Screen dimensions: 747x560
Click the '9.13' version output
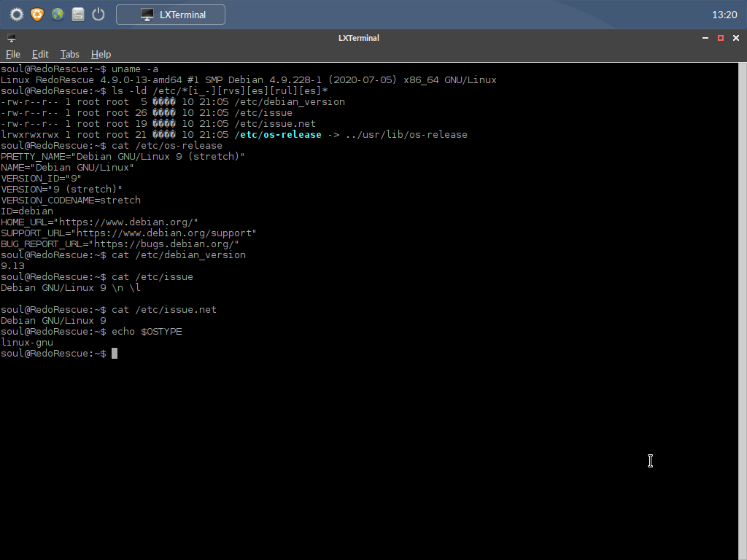[12, 266]
